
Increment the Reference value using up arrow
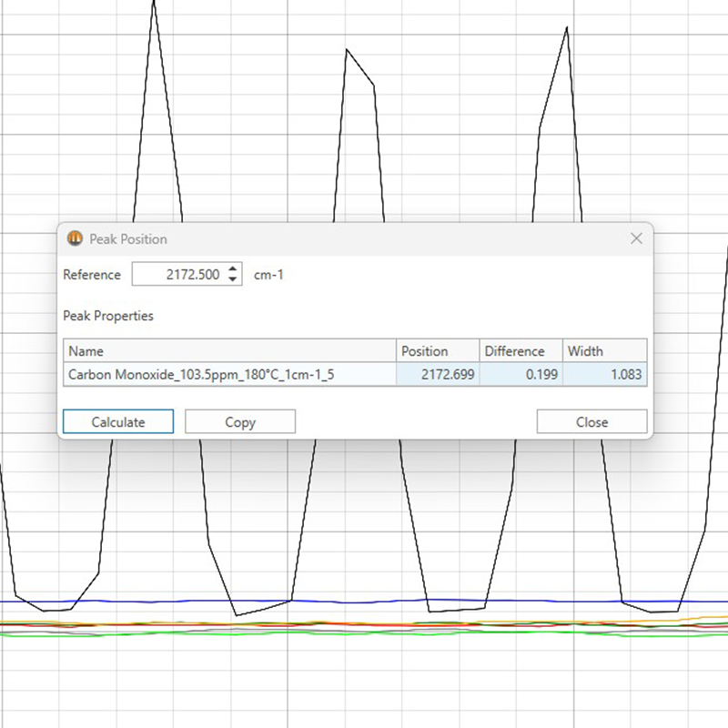tap(235, 269)
